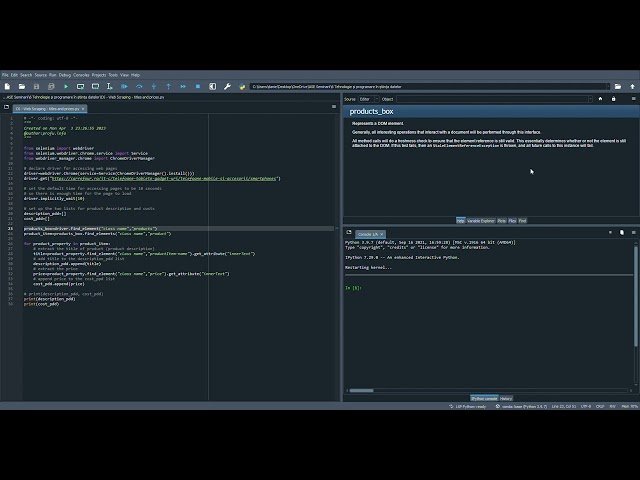Open the PYTHONPATH manager
640x480 pixels.
pos(242,87)
